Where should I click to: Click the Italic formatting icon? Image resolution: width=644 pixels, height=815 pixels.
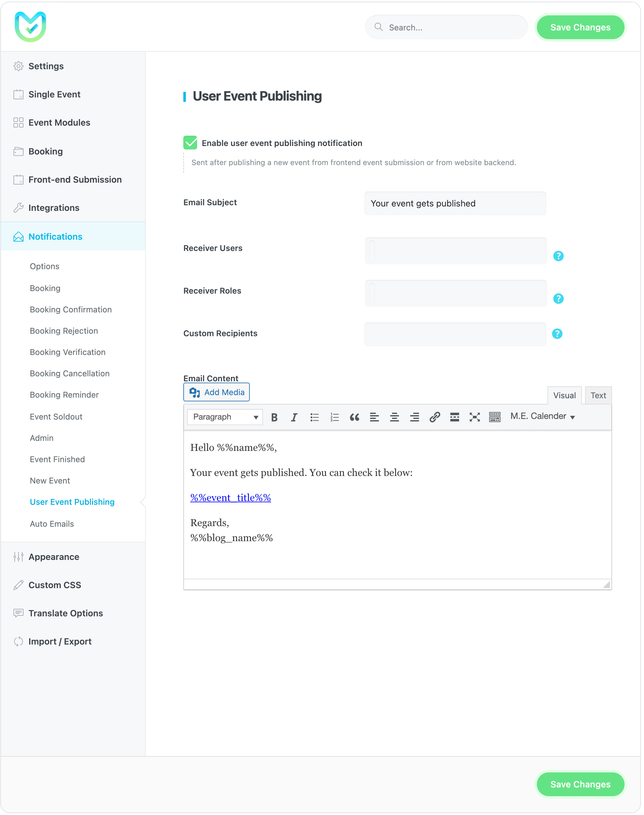[294, 417]
